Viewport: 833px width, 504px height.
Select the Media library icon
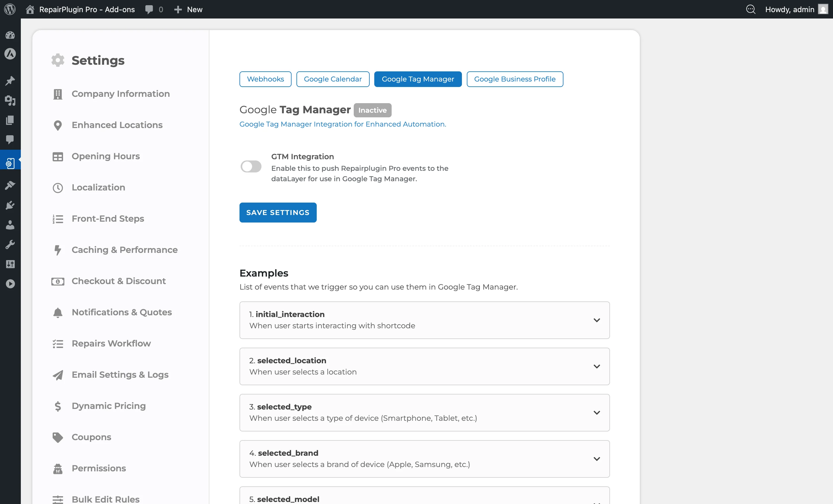coord(10,101)
